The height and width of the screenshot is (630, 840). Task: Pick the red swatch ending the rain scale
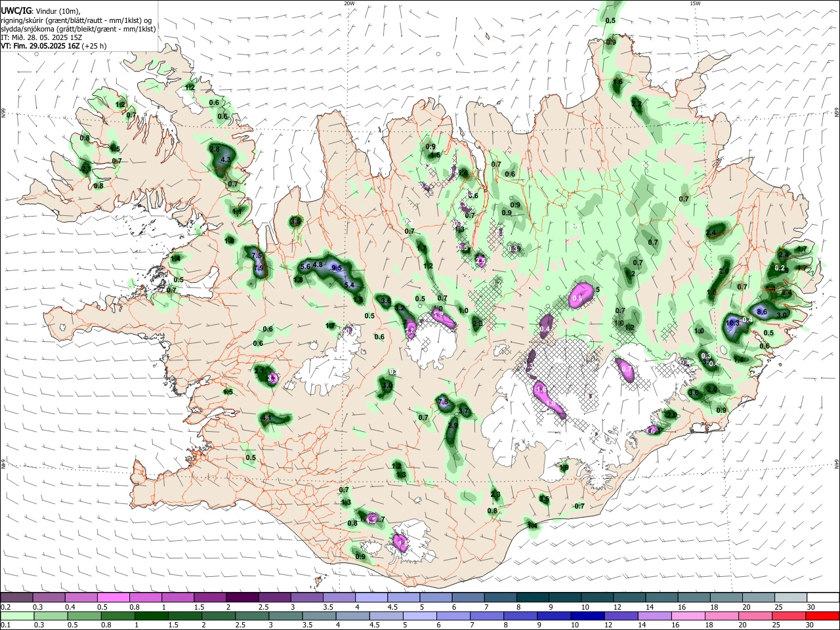pyautogui.click(x=823, y=616)
